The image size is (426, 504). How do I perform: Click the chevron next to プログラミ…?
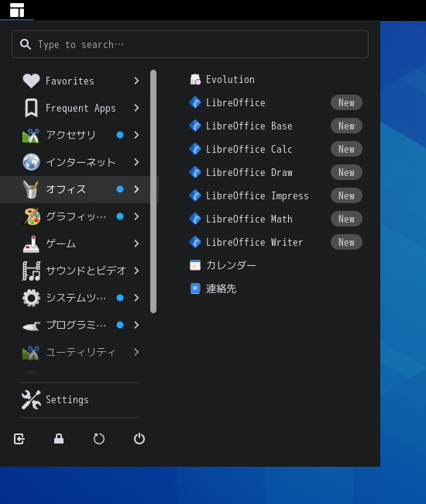136,325
